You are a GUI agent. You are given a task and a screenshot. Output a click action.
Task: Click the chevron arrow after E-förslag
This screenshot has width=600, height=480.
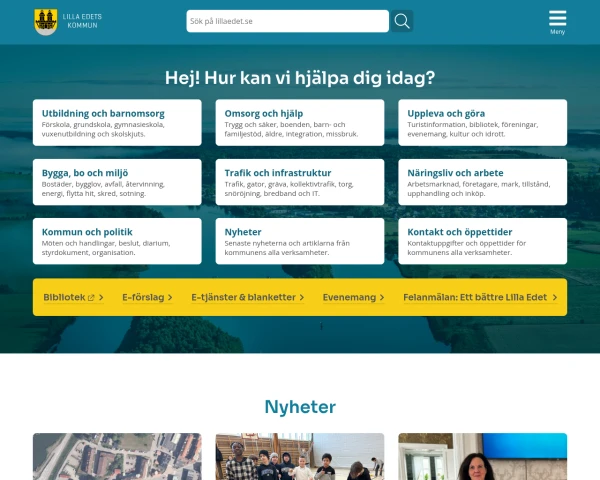coord(170,297)
